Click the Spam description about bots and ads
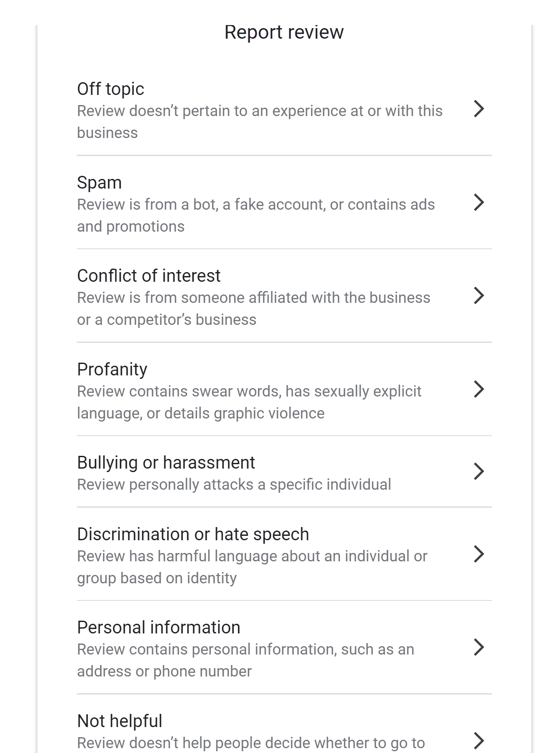This screenshot has width=560, height=753. tap(256, 215)
